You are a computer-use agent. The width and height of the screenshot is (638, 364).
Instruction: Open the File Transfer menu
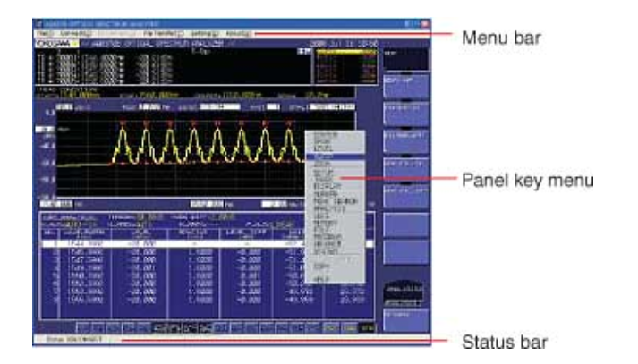point(163,33)
